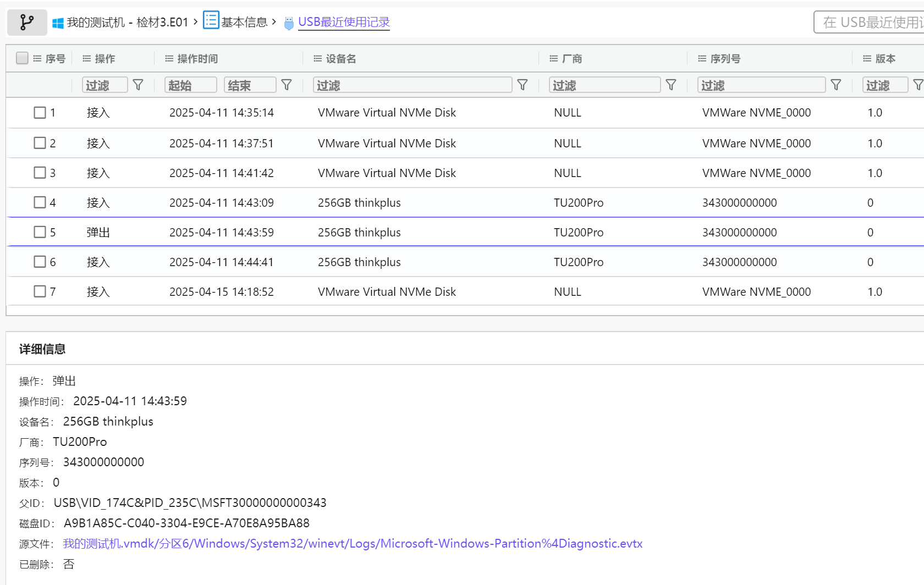Click 序列号 value 343000000000 in details panel

click(x=103, y=462)
